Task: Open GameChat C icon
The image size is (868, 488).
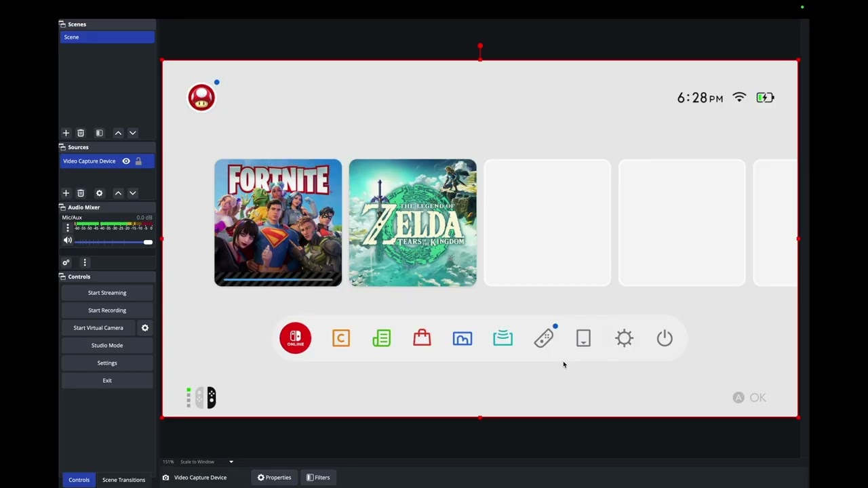Action: pyautogui.click(x=341, y=338)
